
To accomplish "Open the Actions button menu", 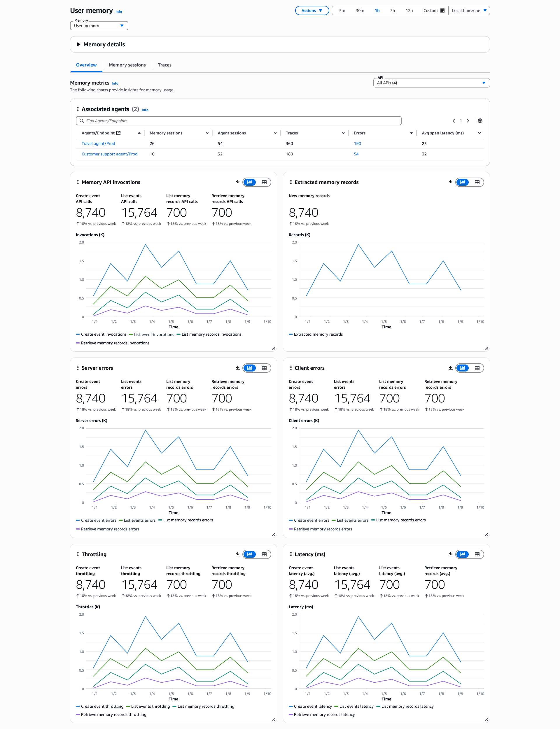I will 312,11.
